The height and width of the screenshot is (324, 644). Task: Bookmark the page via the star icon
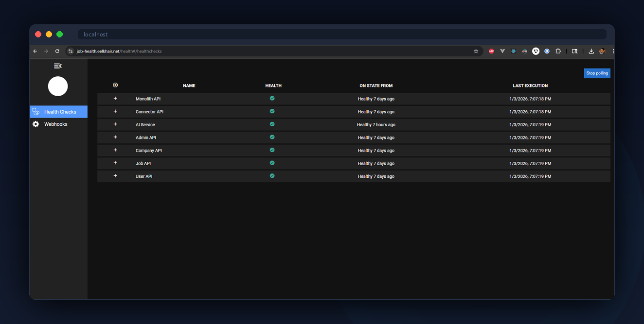(x=476, y=51)
